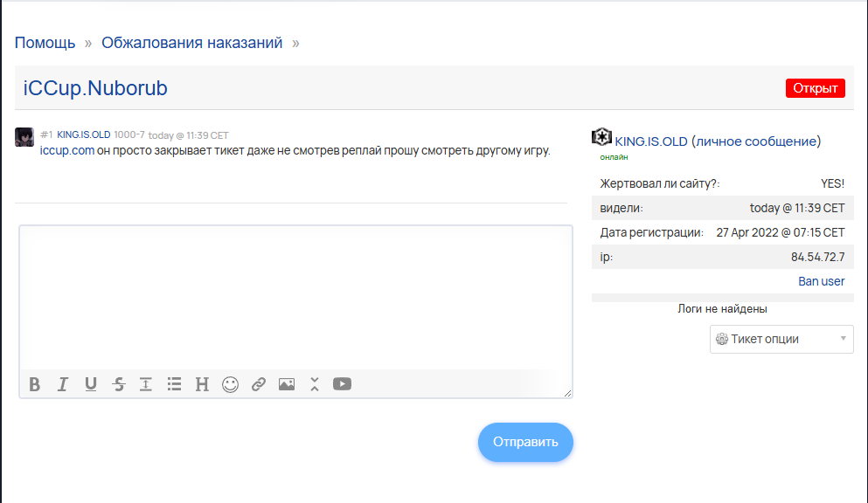Image resolution: width=868 pixels, height=503 pixels.
Task: Click KING.IS.OLD's avatar next to post #1
Action: click(x=24, y=136)
